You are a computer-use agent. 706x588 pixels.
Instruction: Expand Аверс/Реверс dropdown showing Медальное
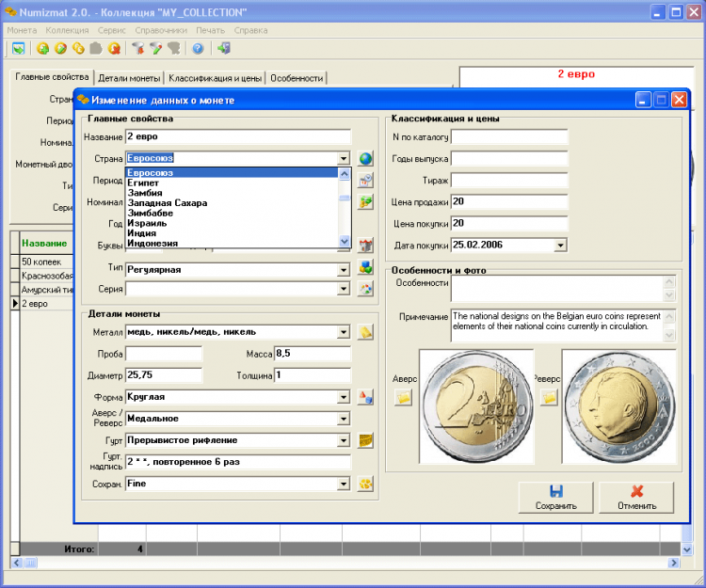pyautogui.click(x=344, y=419)
